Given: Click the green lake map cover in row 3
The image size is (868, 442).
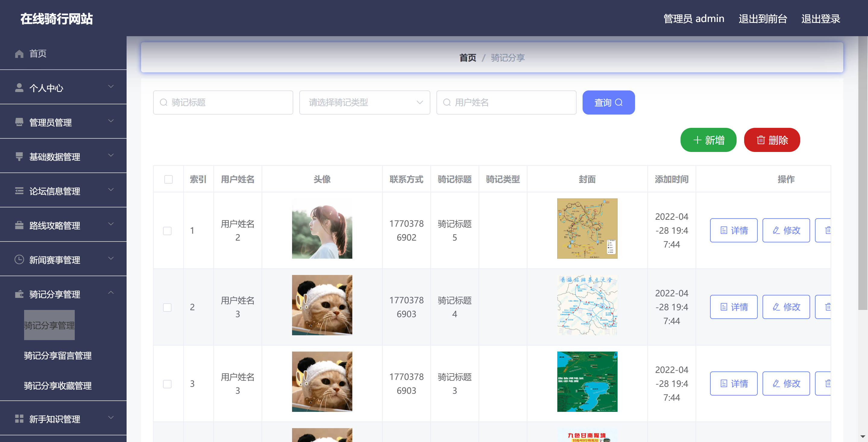Looking at the screenshot, I should click(587, 382).
